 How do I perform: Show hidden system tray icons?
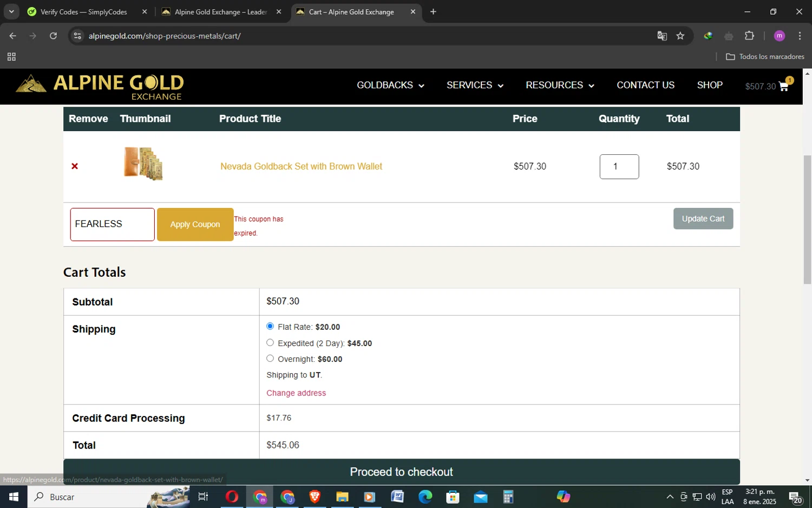pyautogui.click(x=670, y=497)
